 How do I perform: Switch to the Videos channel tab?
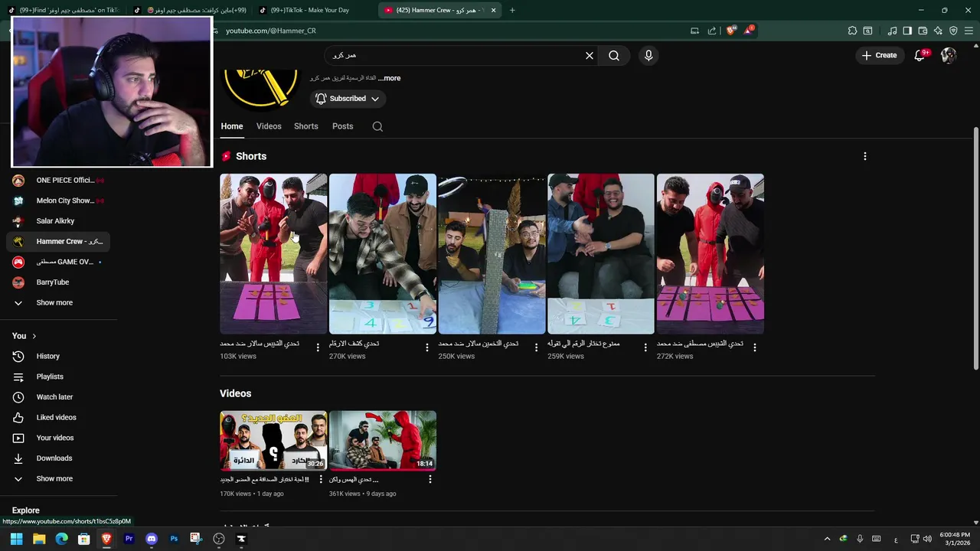(269, 126)
